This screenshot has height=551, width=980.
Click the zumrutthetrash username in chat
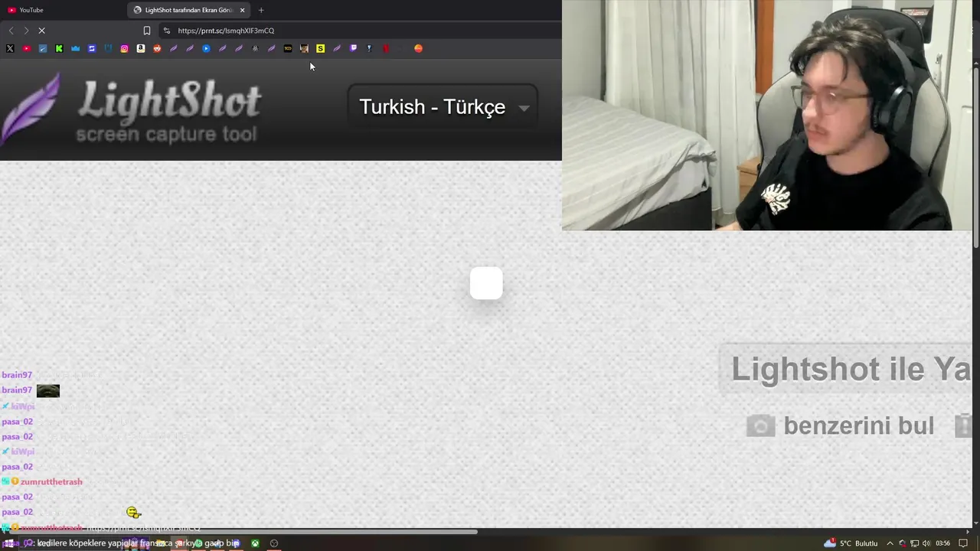click(x=51, y=481)
